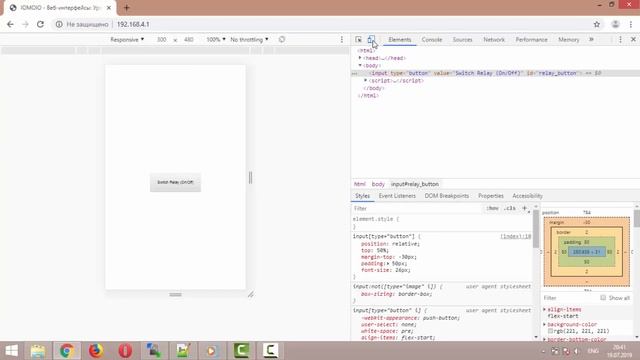Close the IOMOIO browser tab
The image size is (640, 360).
[x=109, y=8]
